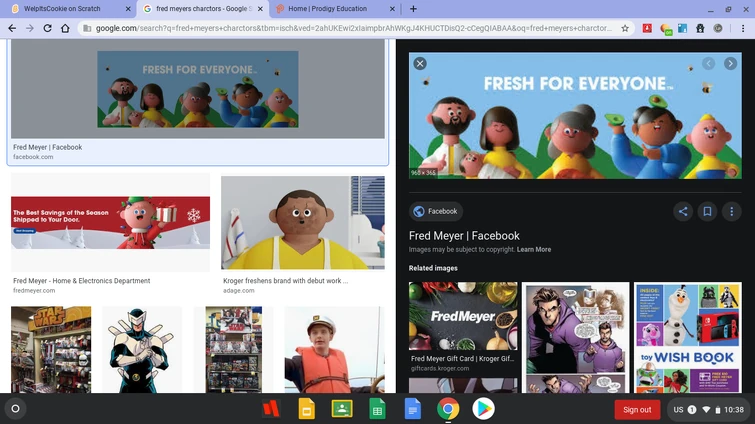Open the sailor in life vest image
The width and height of the screenshot is (755, 424).
335,349
